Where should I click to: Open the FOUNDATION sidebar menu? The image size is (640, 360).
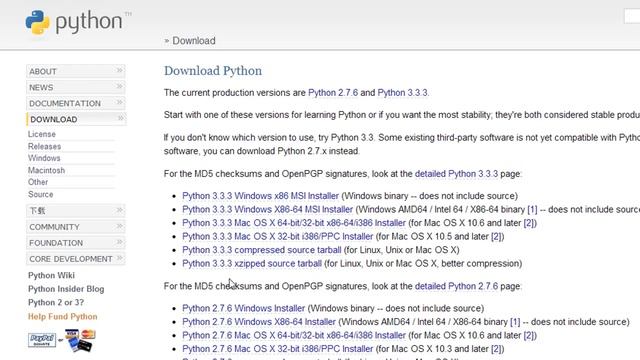tap(76, 243)
